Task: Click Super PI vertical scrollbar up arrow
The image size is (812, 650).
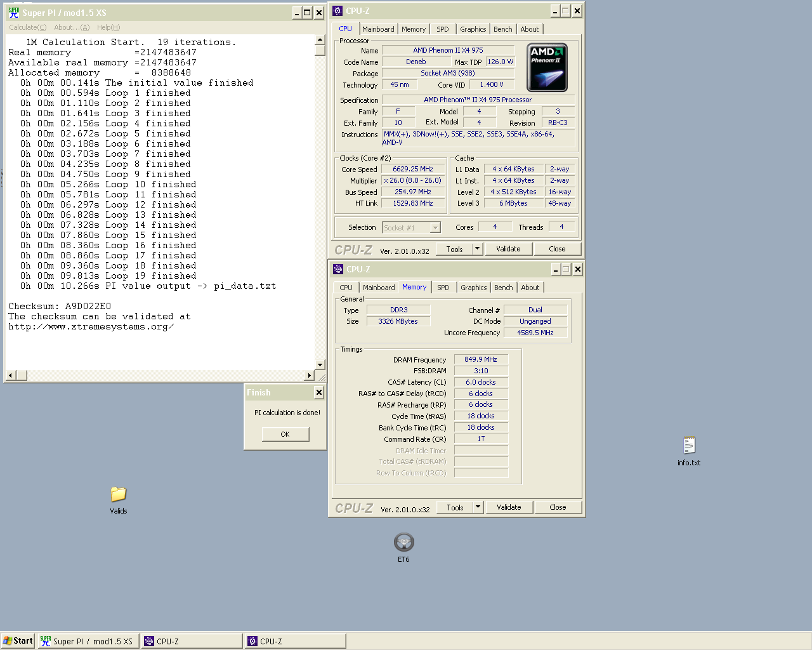Action: tap(320, 40)
